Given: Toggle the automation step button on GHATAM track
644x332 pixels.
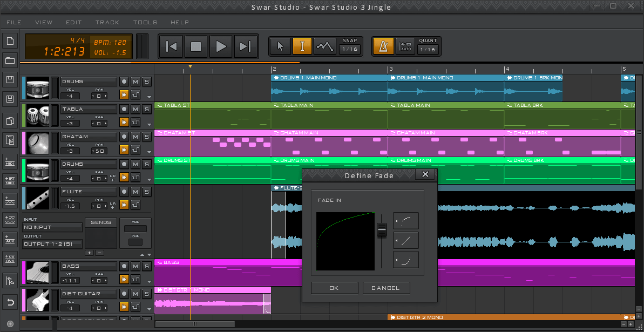Looking at the screenshot, I should click(135, 150).
